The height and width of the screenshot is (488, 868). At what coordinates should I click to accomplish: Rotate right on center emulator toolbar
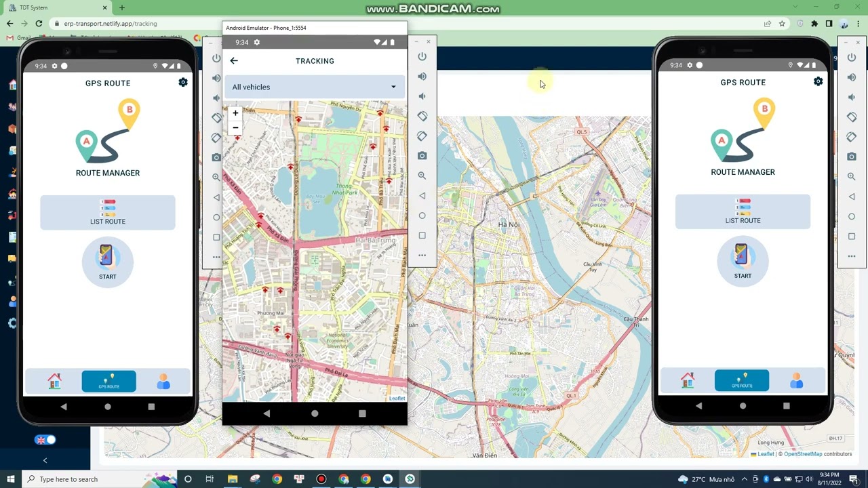(x=422, y=136)
